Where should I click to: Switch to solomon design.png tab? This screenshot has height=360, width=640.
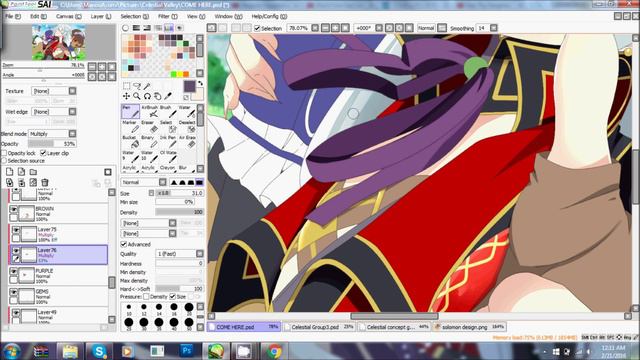tap(469, 327)
